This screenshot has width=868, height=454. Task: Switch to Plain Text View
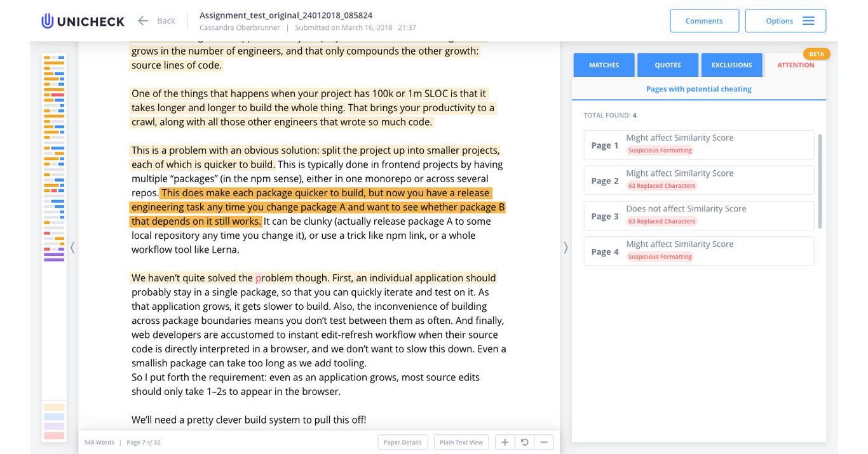[461, 442]
